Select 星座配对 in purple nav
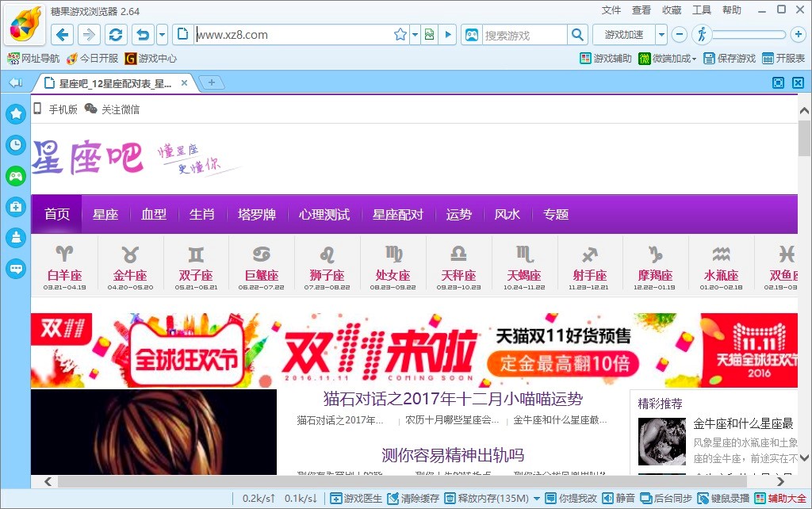Screen dimensions: 812x509 pyautogui.click(x=398, y=214)
